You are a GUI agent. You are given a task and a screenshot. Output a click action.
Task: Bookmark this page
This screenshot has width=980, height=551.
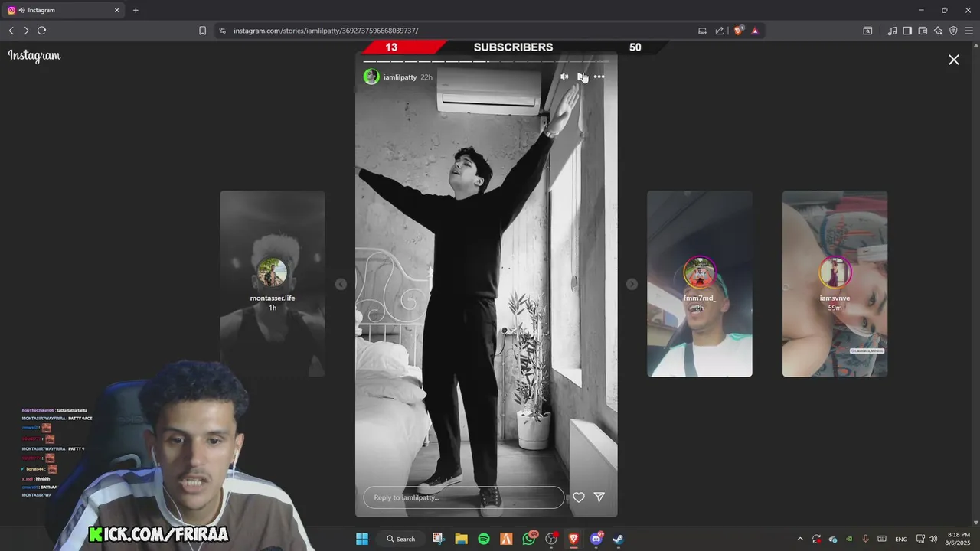click(202, 31)
